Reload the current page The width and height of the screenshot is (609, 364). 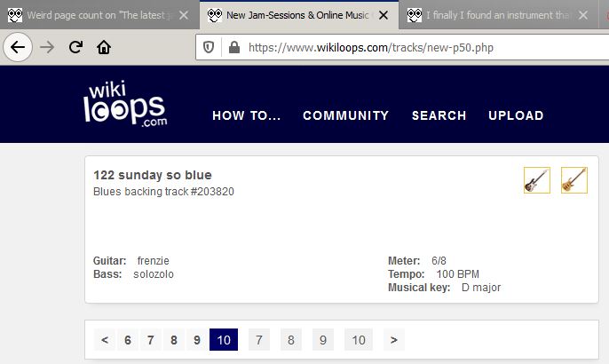75,47
